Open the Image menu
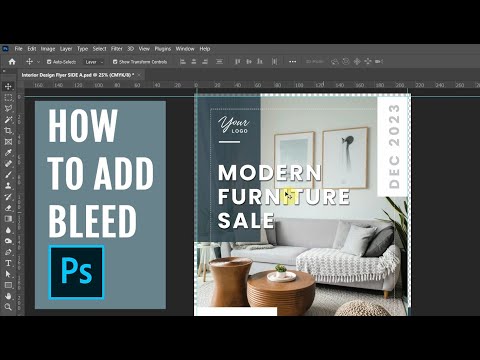The width and height of the screenshot is (480, 360). [x=48, y=49]
